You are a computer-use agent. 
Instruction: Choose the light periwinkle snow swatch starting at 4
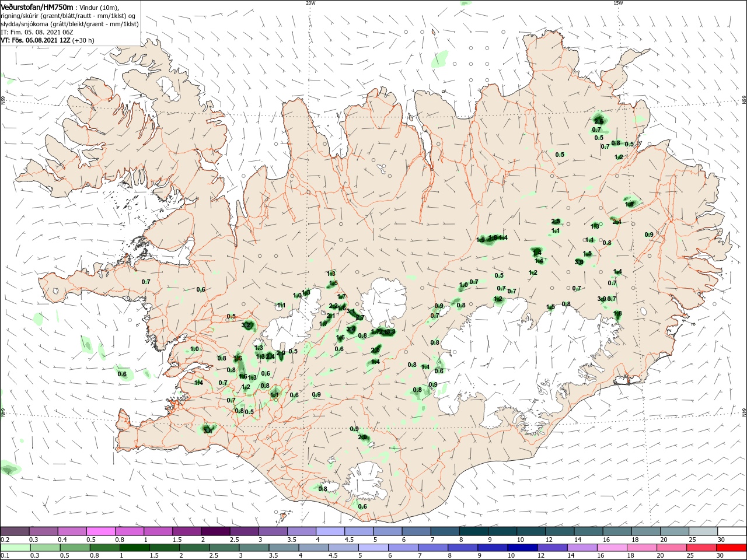coord(330,531)
